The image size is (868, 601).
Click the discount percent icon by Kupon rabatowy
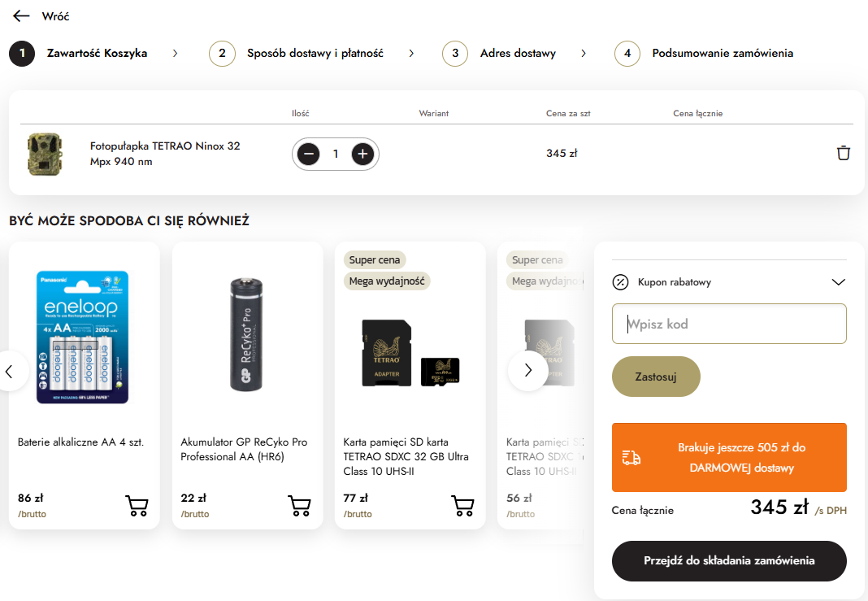(621, 282)
